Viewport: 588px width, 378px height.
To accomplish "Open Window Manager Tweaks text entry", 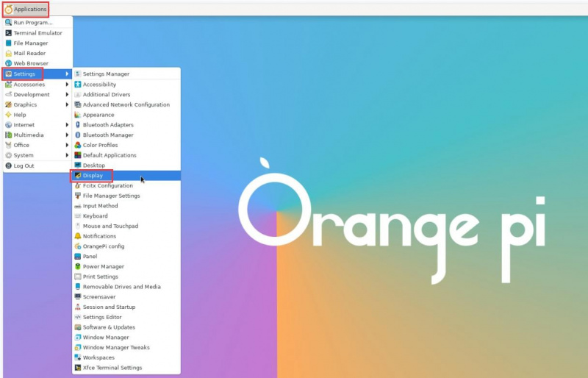I will click(116, 348).
